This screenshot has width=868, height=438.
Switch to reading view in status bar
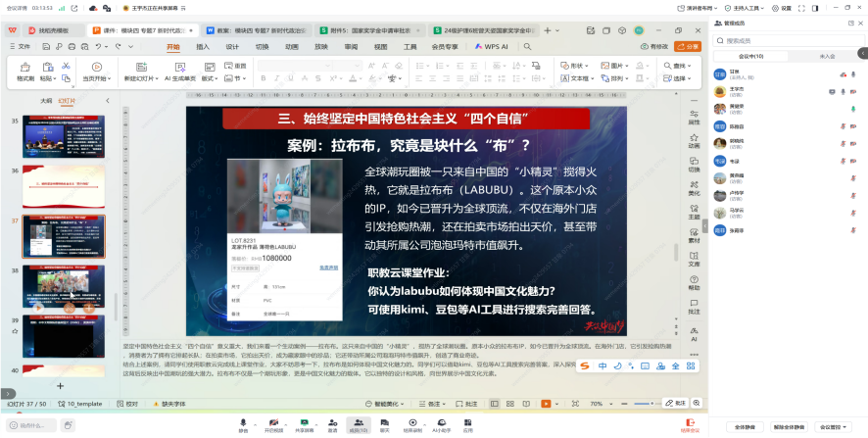[x=526, y=404]
